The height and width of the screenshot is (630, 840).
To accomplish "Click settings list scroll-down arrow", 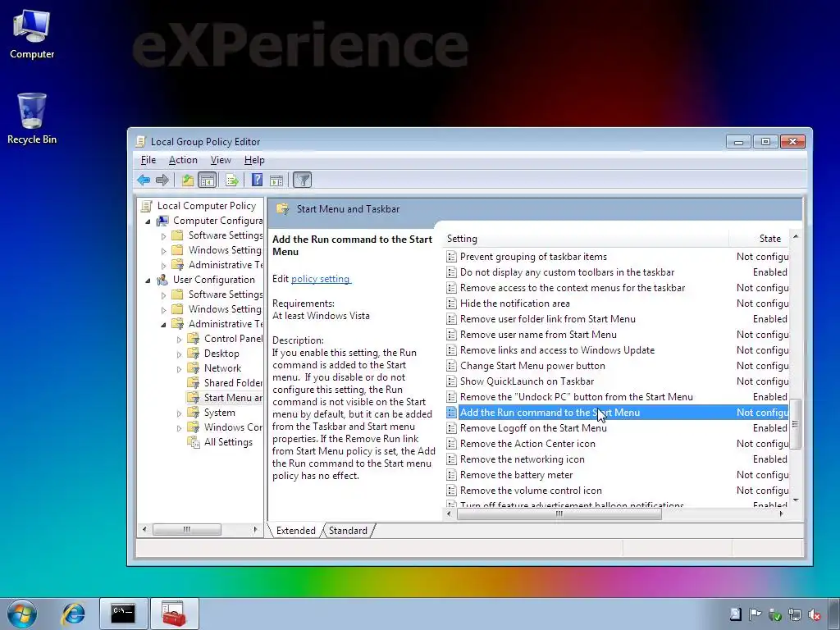I will [796, 500].
